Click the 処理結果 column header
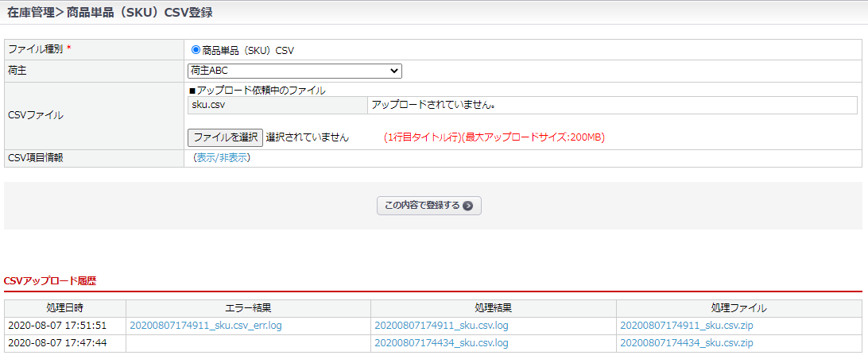 click(x=494, y=308)
